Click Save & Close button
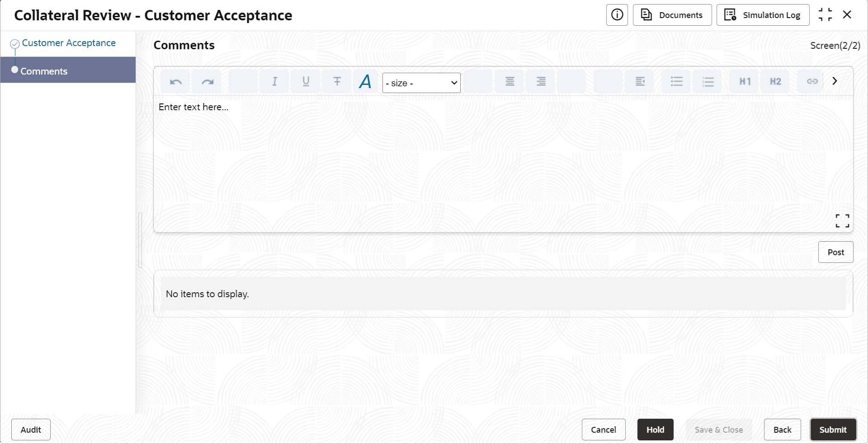 (719, 430)
